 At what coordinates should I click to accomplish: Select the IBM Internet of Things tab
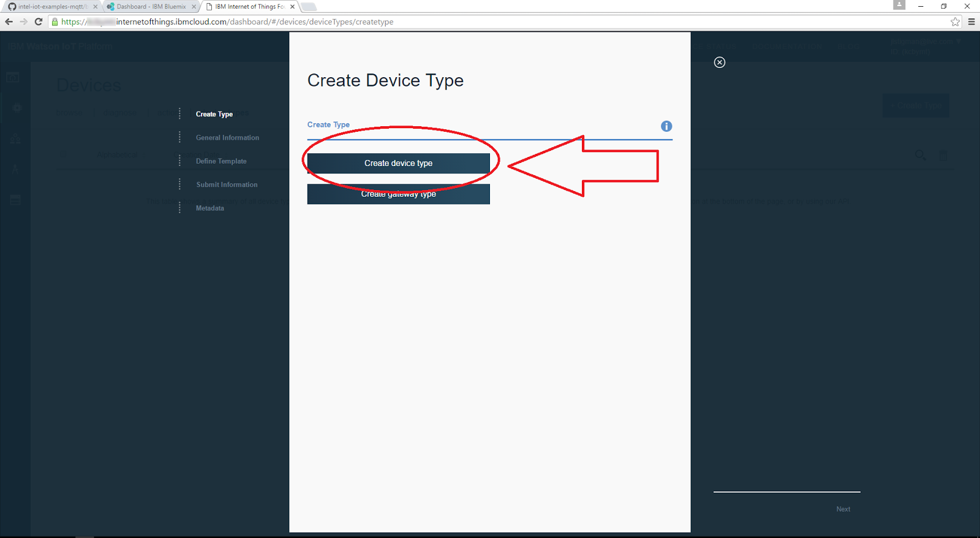click(x=250, y=7)
